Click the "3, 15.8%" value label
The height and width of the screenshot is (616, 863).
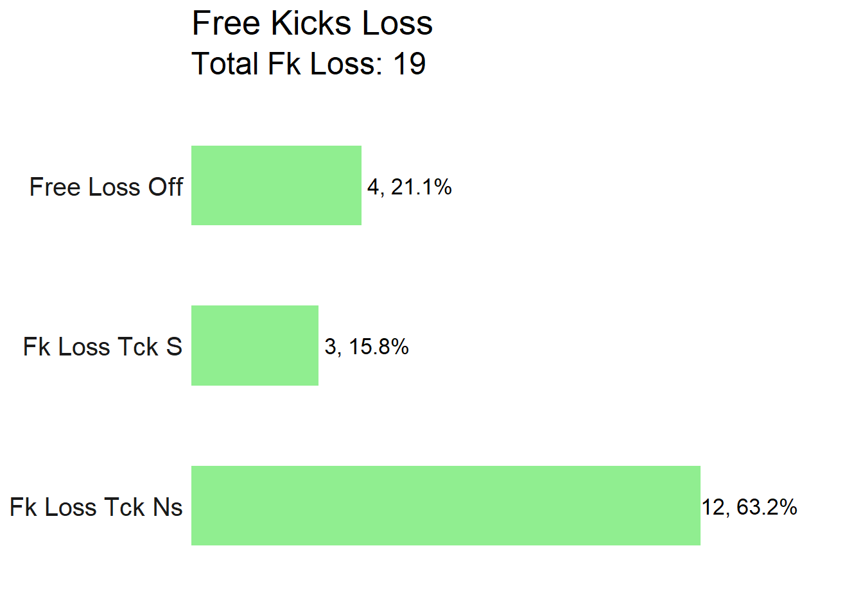tap(367, 346)
